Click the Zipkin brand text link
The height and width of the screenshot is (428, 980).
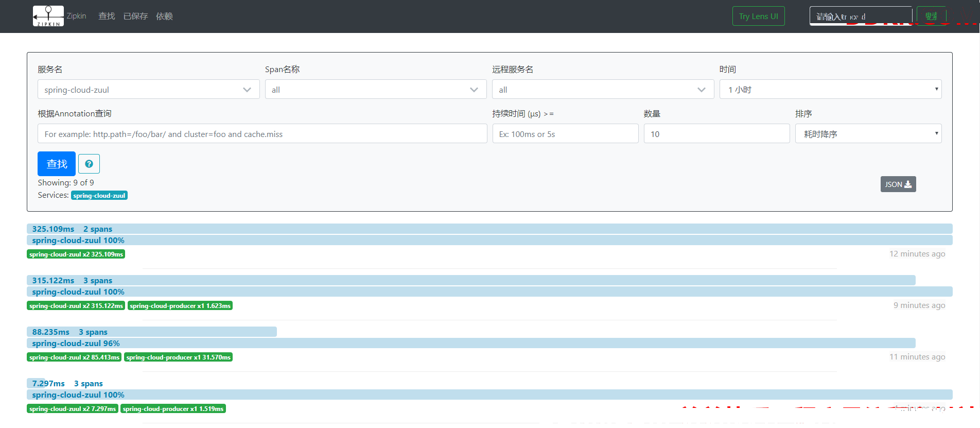click(x=76, y=16)
